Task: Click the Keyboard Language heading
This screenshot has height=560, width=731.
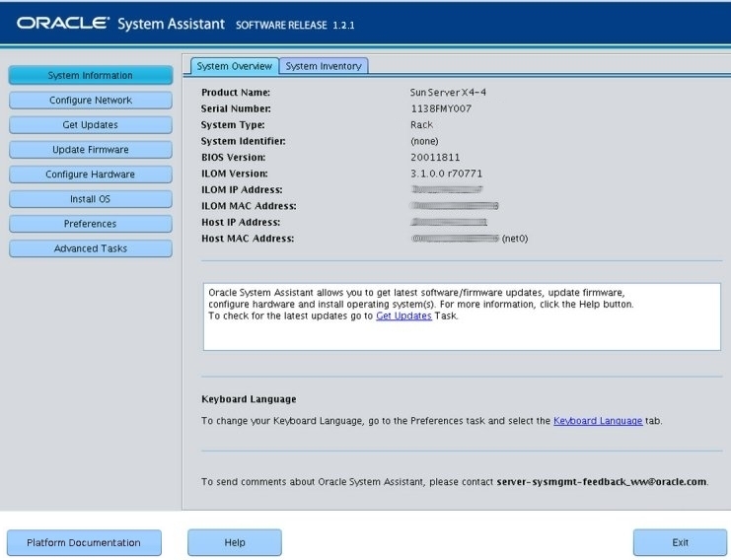Action: (x=249, y=398)
